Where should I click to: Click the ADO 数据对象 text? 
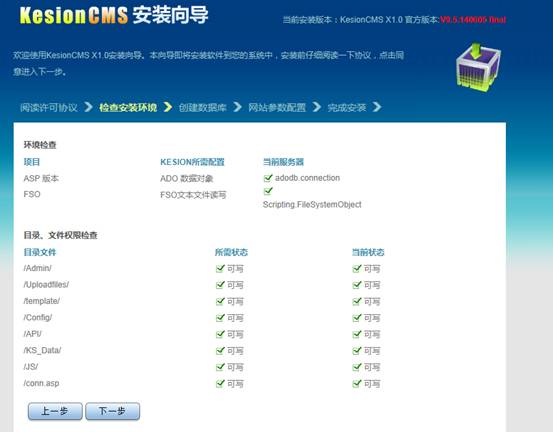[x=187, y=178]
